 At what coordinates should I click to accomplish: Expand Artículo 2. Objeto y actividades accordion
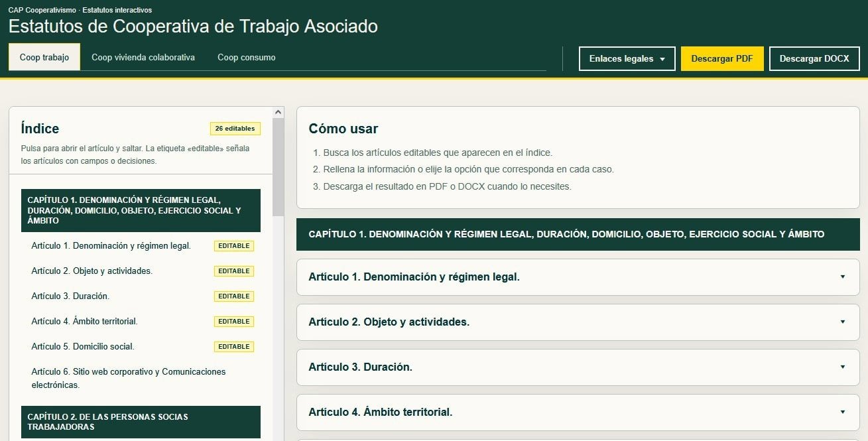click(x=578, y=322)
